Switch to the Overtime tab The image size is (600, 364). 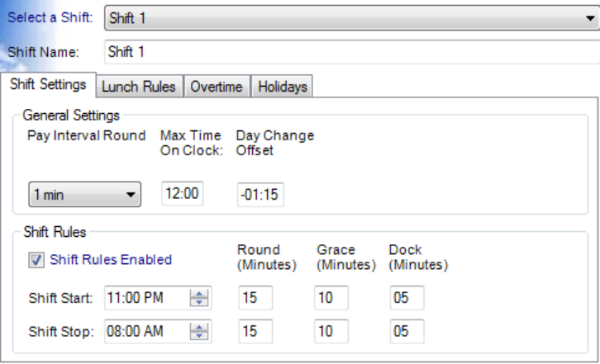pyautogui.click(x=217, y=87)
